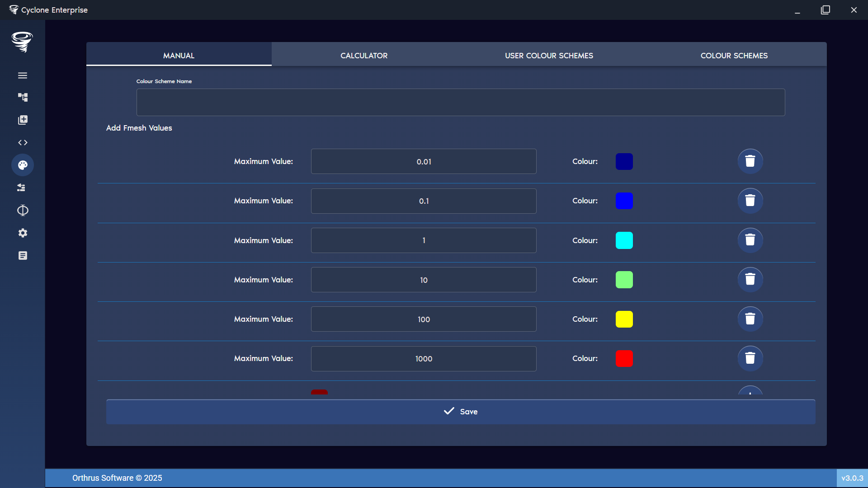The image size is (868, 488).
Task: Click the Cyclone tornado logo
Action: [22, 42]
